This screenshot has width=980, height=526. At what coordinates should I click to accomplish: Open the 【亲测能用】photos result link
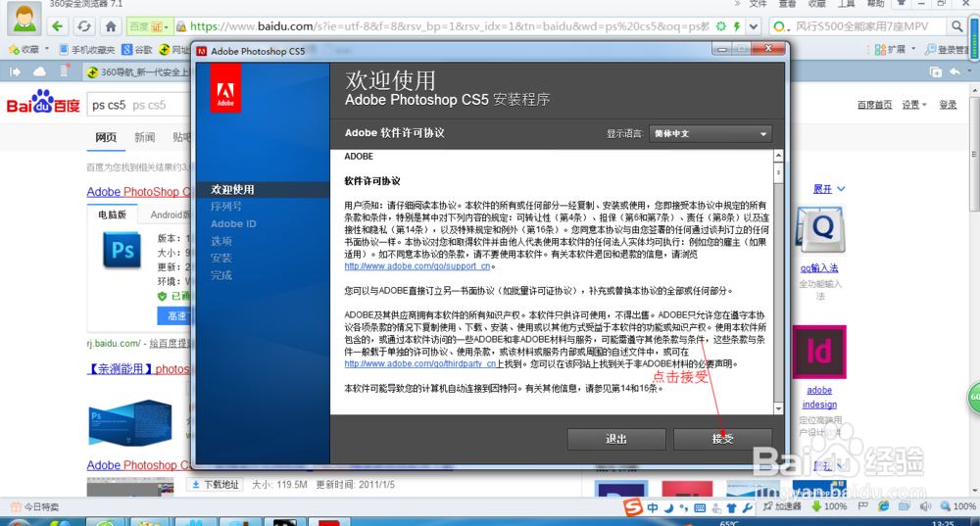coord(138,369)
